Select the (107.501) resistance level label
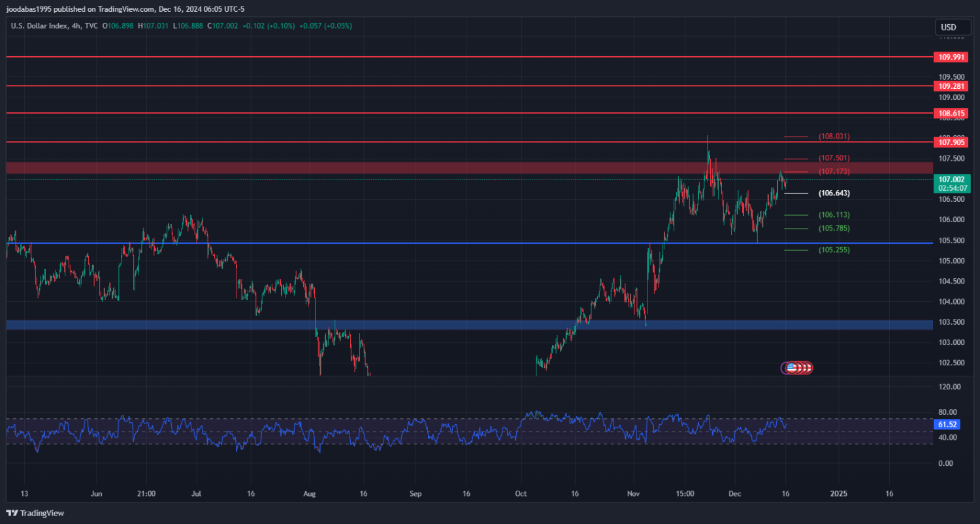980x524 pixels. pyautogui.click(x=834, y=158)
